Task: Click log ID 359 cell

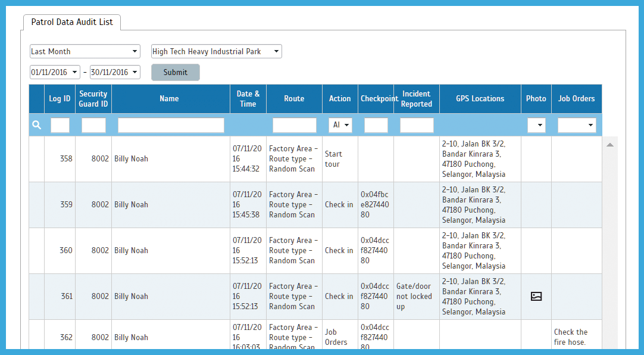Action: pyautogui.click(x=60, y=205)
